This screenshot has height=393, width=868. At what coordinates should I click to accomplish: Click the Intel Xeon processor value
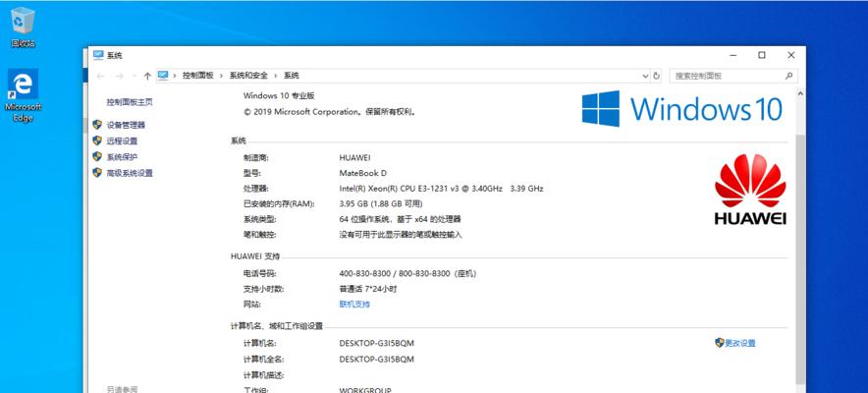441,189
